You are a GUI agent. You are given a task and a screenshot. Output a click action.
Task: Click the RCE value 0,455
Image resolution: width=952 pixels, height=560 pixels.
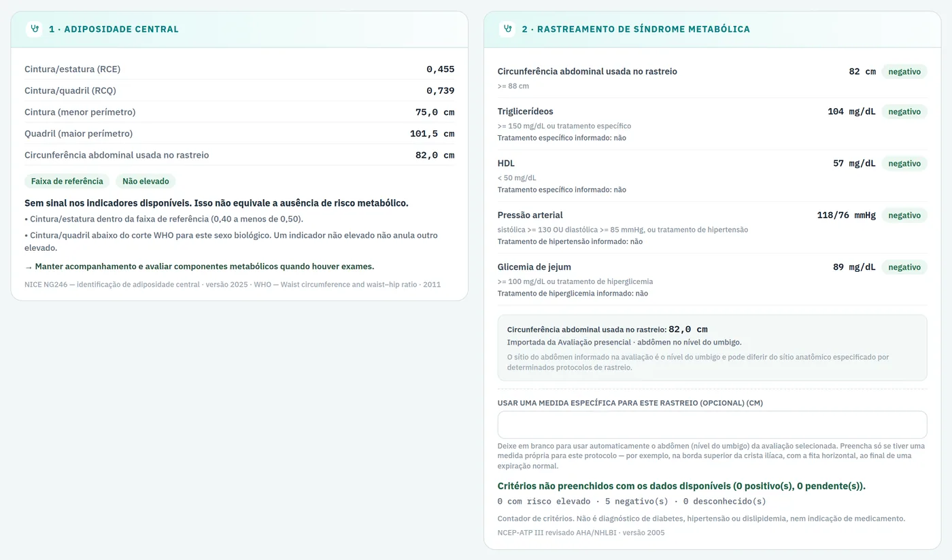pos(441,69)
